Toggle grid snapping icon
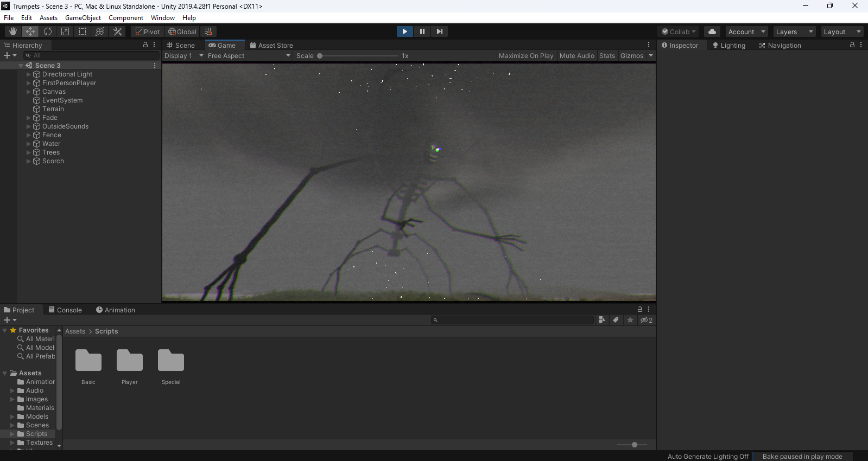The width and height of the screenshot is (868, 461). (208, 31)
